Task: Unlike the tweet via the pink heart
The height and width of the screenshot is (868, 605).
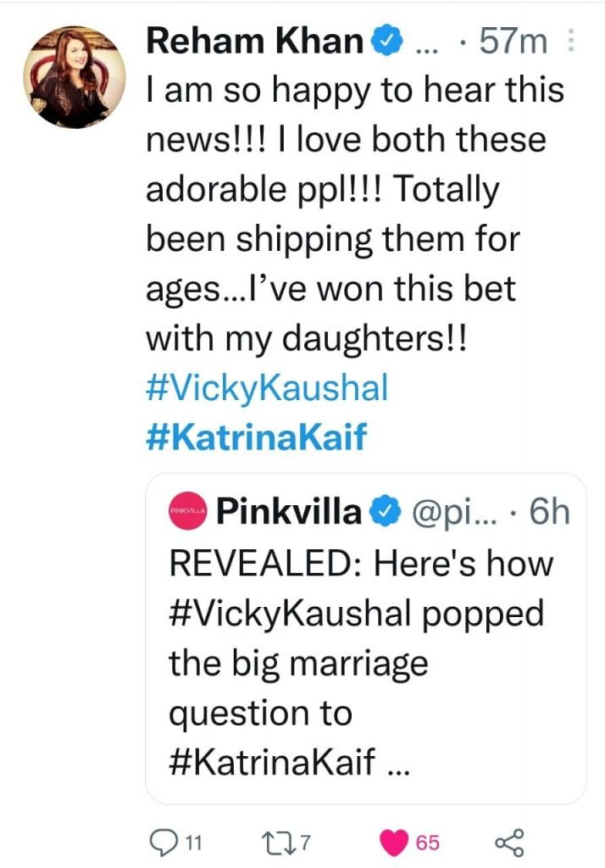Action: (x=396, y=843)
